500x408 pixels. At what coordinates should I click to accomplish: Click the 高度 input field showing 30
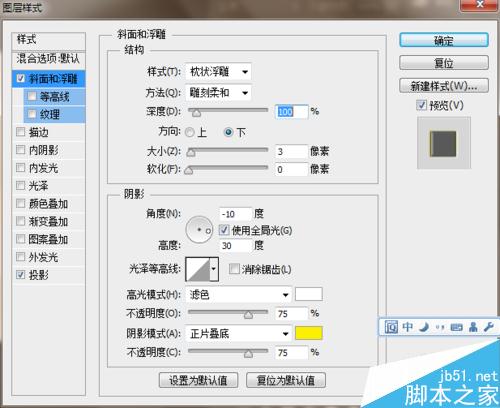(235, 246)
